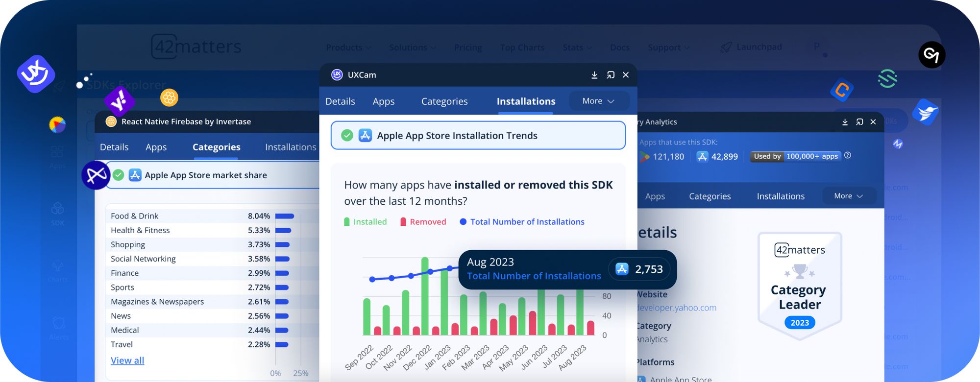This screenshot has width=980, height=382.
Task: Open Details tab in UXCam panel
Action: (340, 101)
